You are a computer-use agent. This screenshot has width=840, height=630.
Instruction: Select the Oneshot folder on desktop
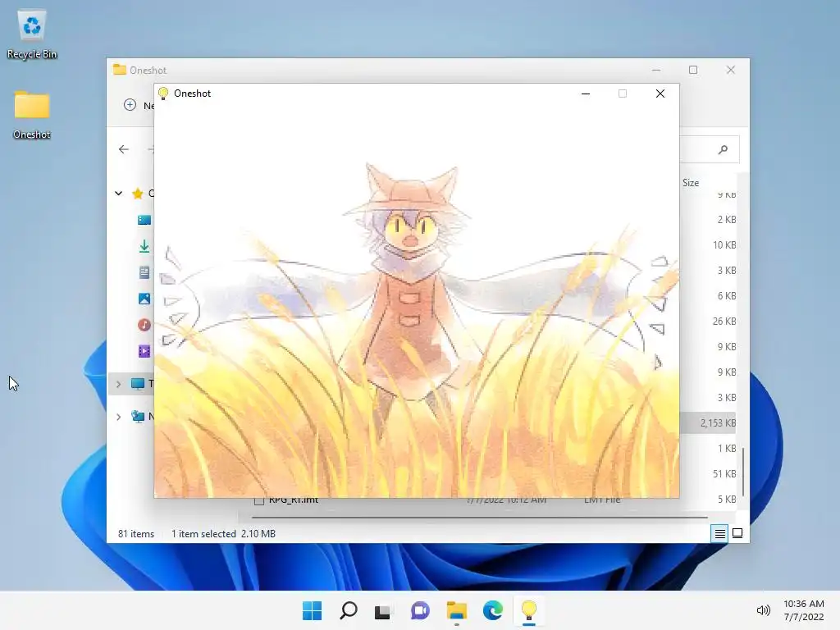(32, 115)
